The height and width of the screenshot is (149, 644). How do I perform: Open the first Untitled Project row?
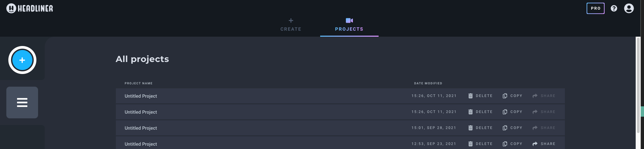[x=340, y=96]
